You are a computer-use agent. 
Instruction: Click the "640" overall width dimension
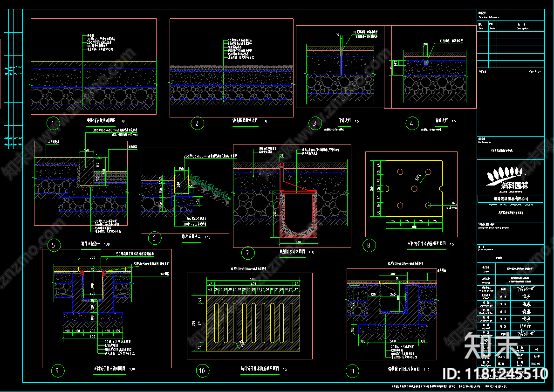[93, 337]
